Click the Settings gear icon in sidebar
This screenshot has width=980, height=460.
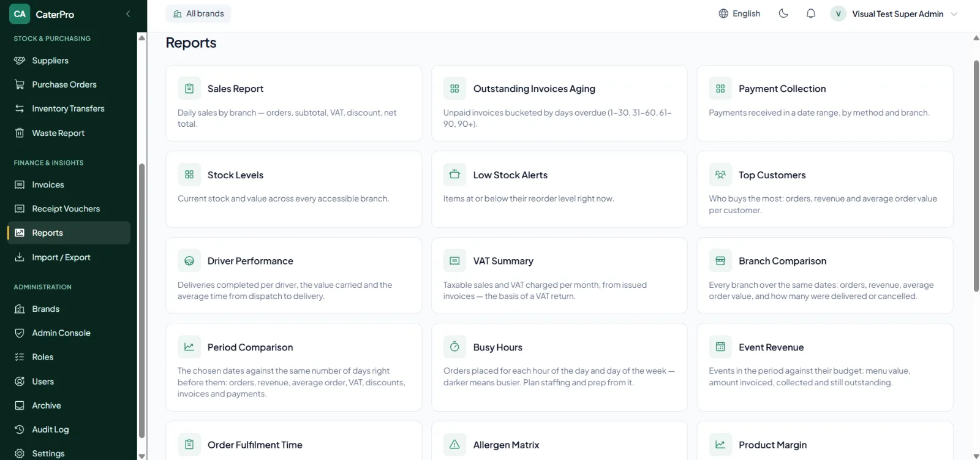(x=20, y=454)
